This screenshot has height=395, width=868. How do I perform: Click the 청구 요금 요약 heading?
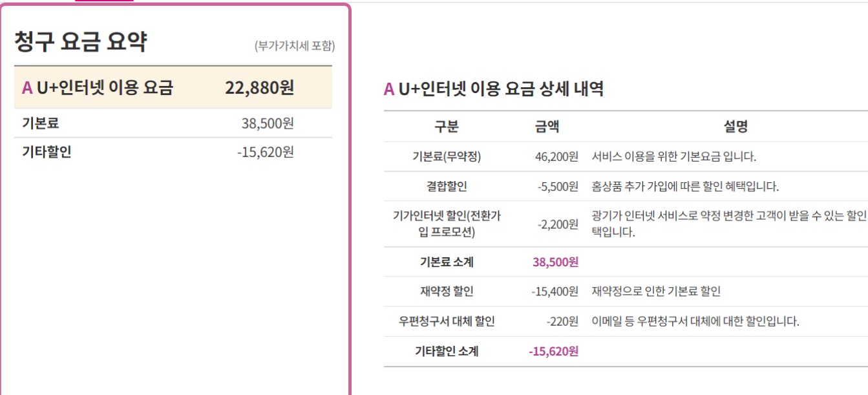pyautogui.click(x=81, y=42)
